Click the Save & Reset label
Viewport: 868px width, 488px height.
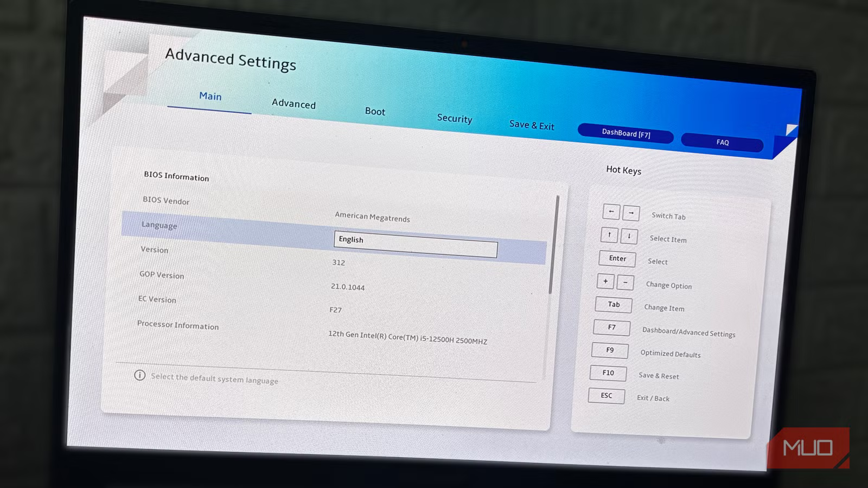point(659,376)
